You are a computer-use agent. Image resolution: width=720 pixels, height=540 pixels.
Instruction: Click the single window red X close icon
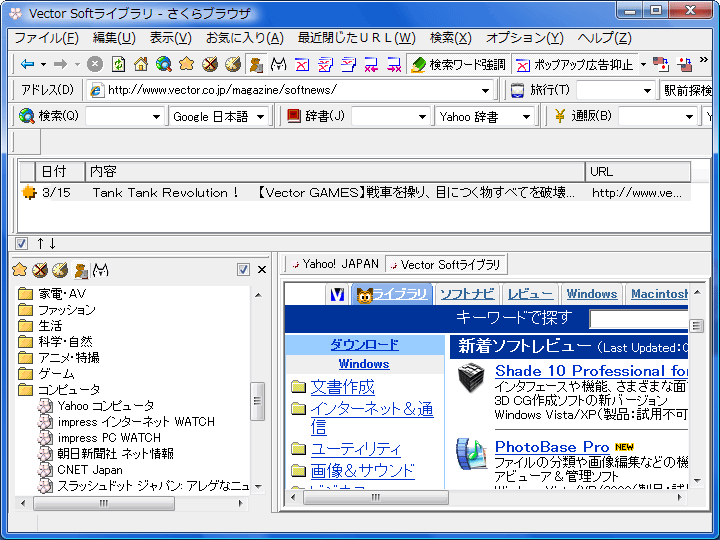pos(302,64)
